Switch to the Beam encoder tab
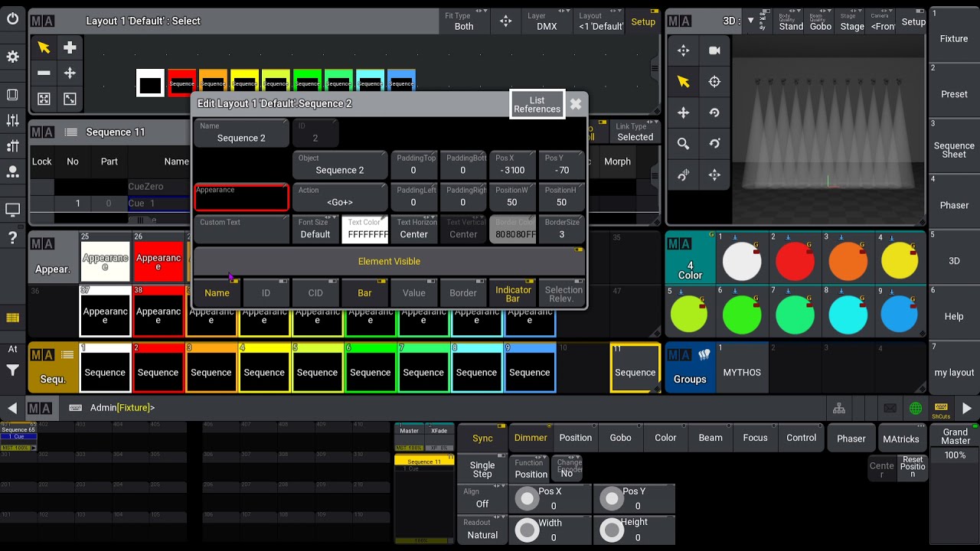This screenshot has width=980, height=551. click(x=710, y=438)
